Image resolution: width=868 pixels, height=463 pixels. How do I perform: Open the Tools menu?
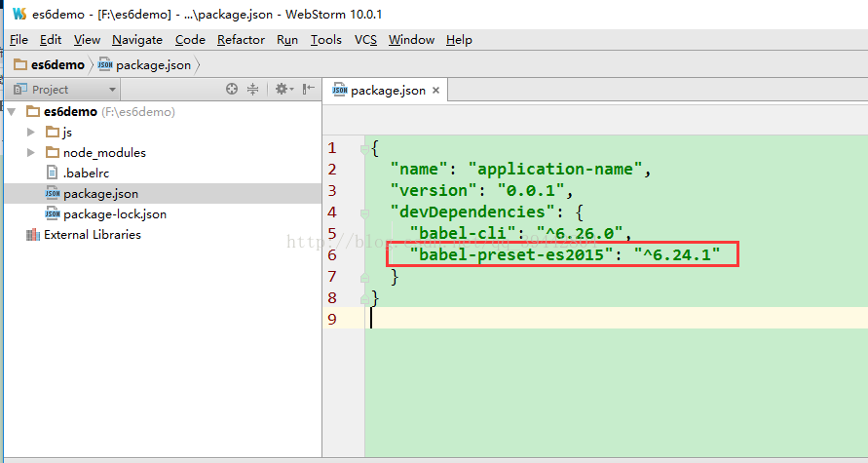(326, 40)
